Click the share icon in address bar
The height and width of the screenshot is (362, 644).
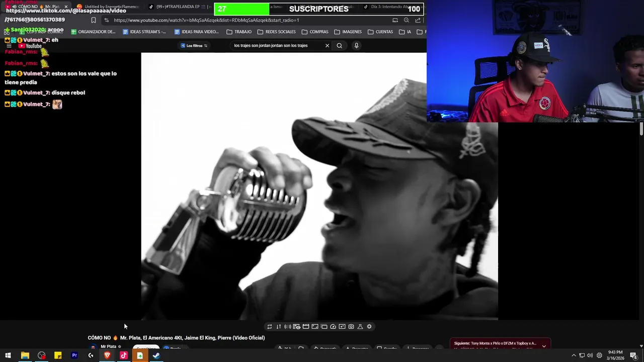[x=418, y=20]
